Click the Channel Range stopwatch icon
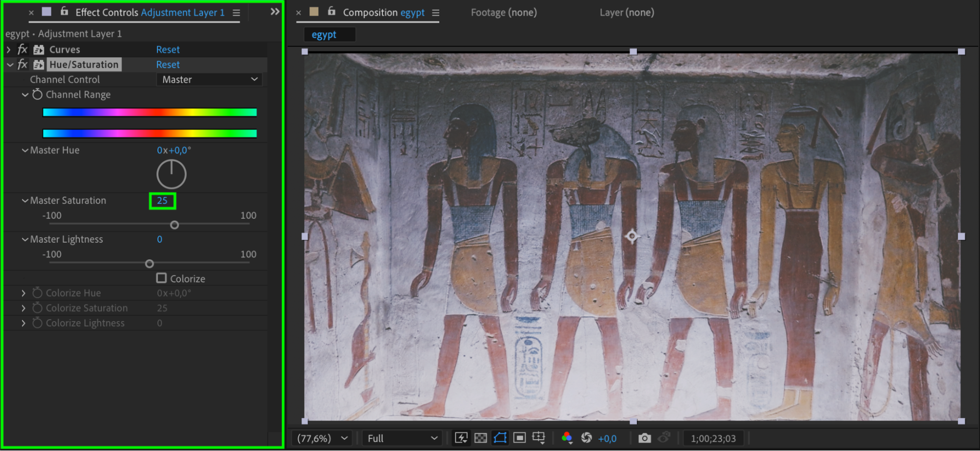 pyautogui.click(x=37, y=94)
